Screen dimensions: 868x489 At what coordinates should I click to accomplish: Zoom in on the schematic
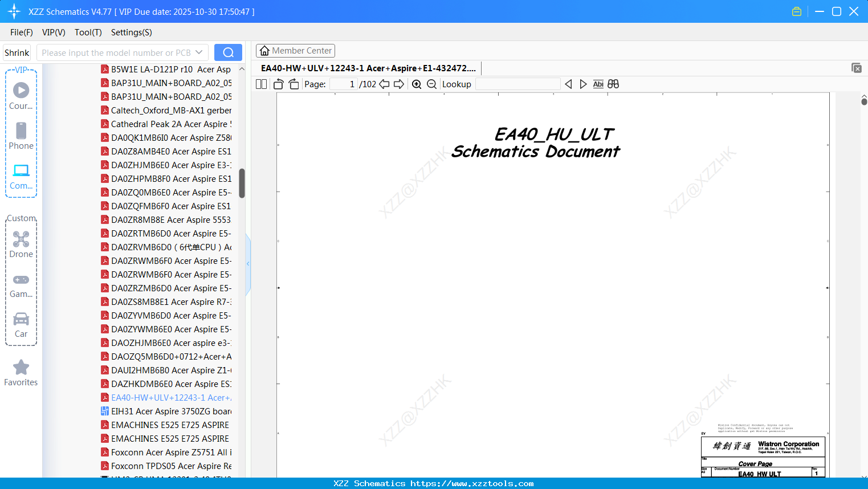pyautogui.click(x=417, y=84)
